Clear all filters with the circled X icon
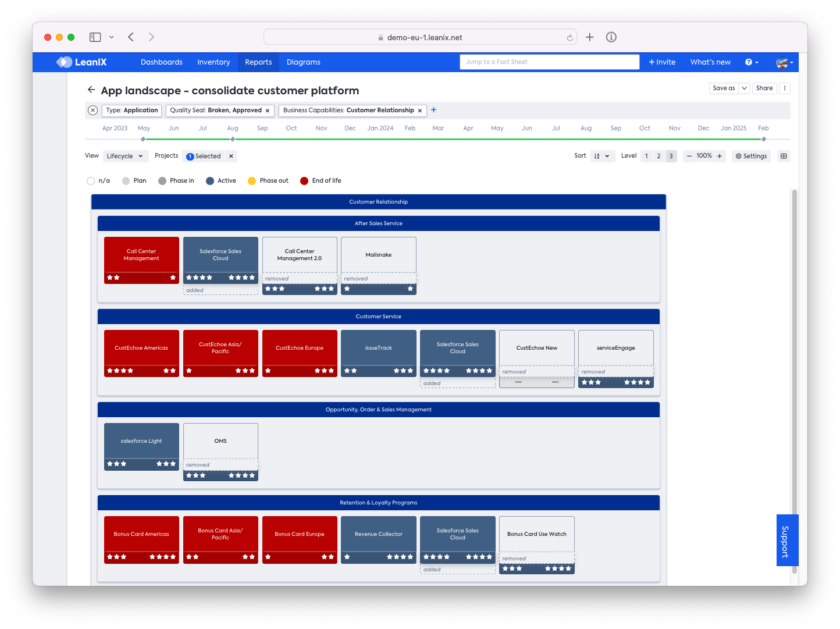Screen dimensions: 840x629 pos(92,110)
